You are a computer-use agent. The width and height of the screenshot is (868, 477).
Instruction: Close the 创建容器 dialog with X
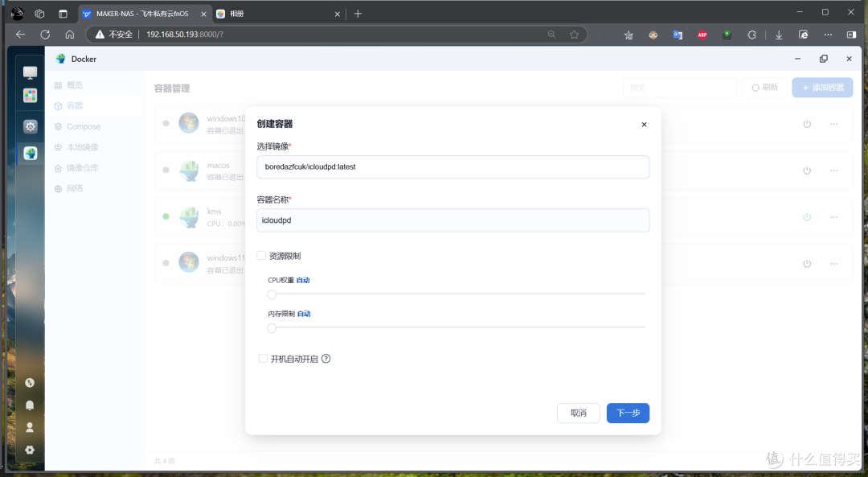644,125
